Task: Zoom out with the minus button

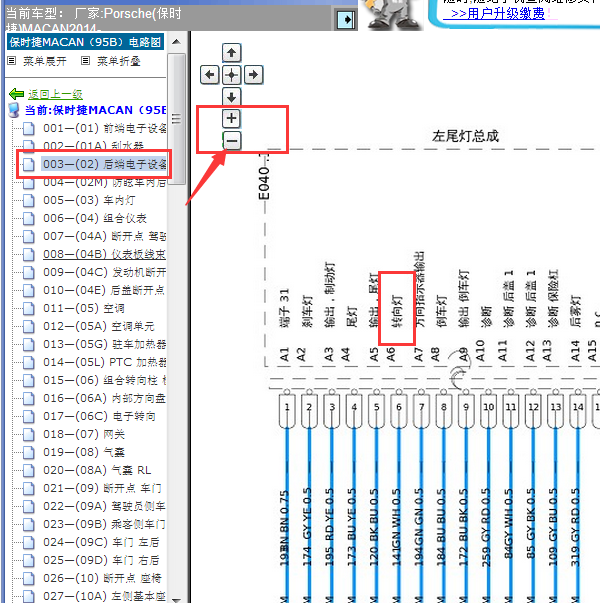Action: pyautogui.click(x=231, y=141)
